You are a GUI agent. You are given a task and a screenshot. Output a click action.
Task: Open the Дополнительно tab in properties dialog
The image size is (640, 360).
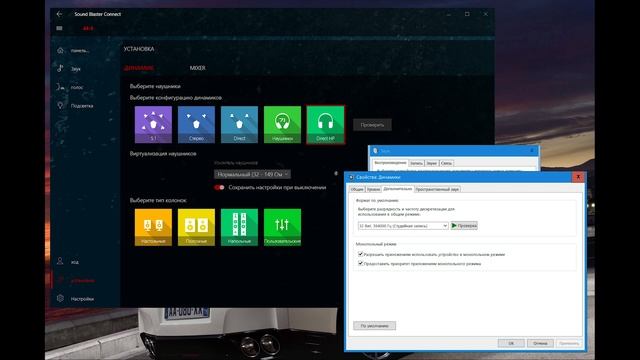pyautogui.click(x=398, y=189)
